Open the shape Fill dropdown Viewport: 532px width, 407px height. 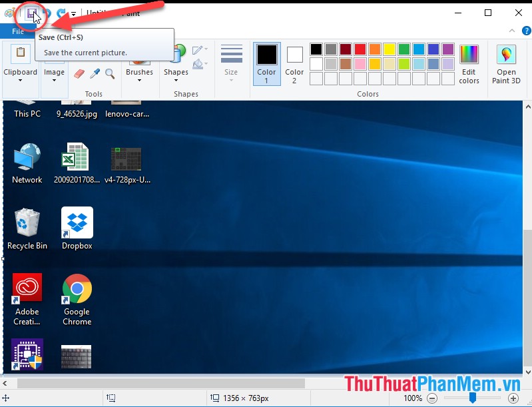pos(200,64)
